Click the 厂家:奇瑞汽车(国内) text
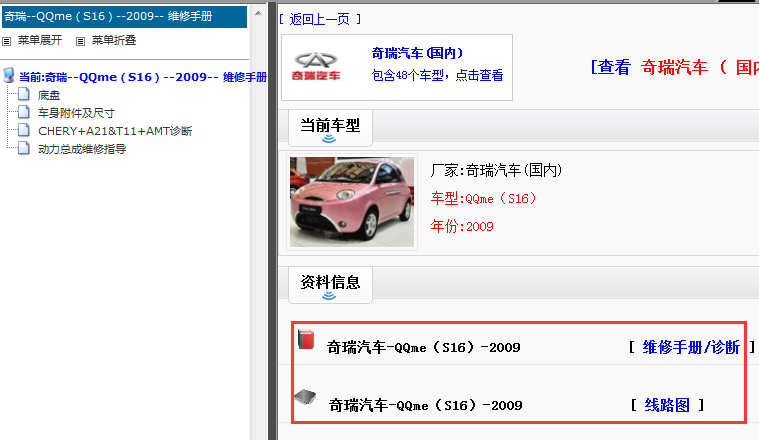Image resolution: width=759 pixels, height=440 pixels. click(x=496, y=170)
